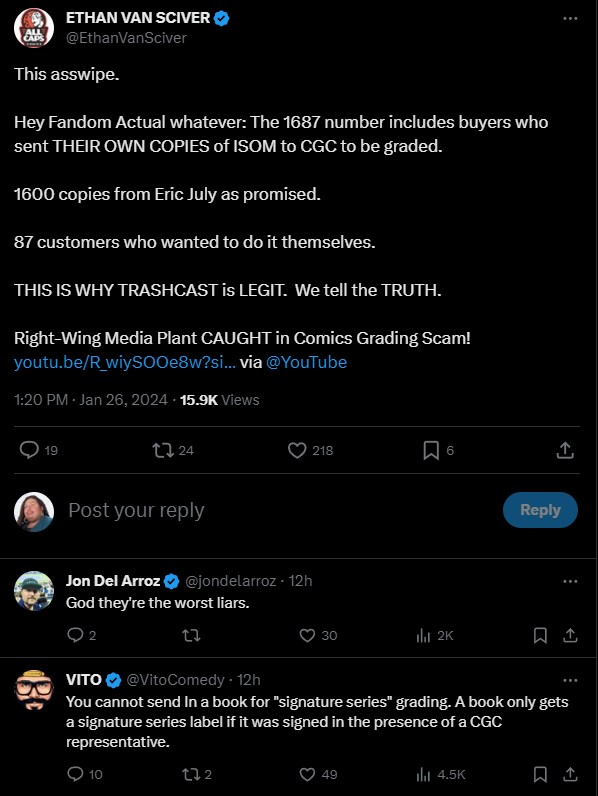598x796 pixels.
Task: Repost the main tweet with 24 reposts
Action: pos(163,450)
